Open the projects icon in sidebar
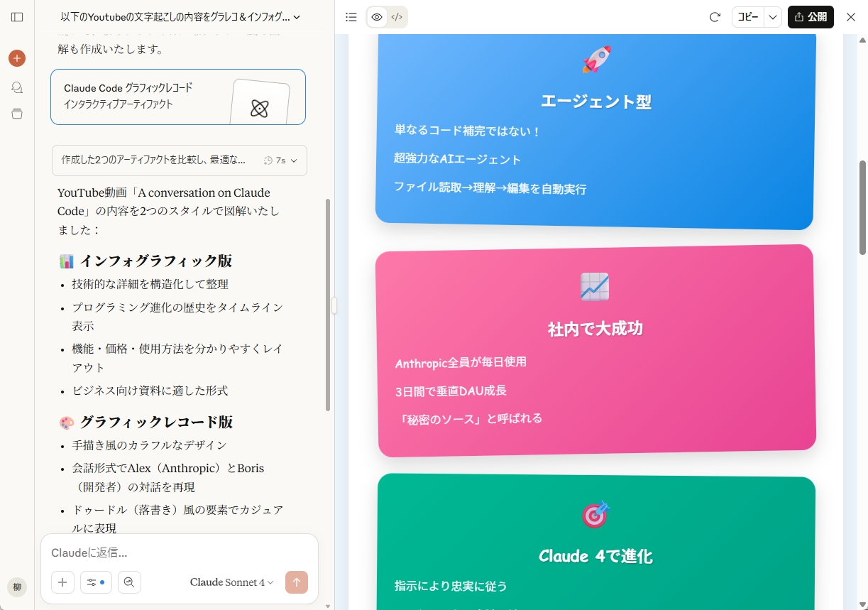The width and height of the screenshot is (868, 610). pyautogui.click(x=17, y=114)
